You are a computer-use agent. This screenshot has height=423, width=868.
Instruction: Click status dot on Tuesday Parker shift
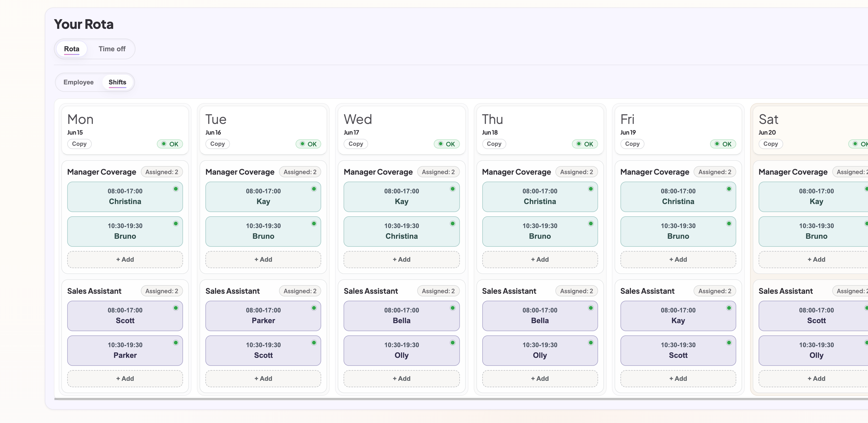click(x=314, y=308)
